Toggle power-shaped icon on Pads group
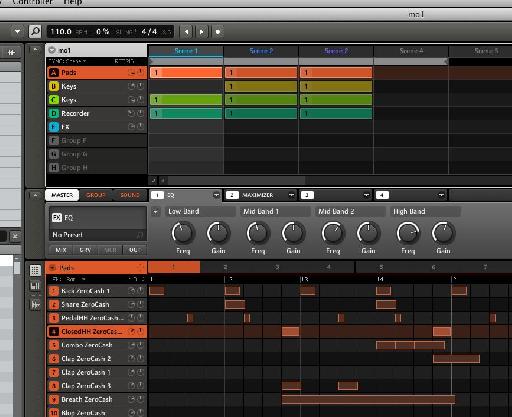The width and height of the screenshot is (512, 417). (x=141, y=72)
